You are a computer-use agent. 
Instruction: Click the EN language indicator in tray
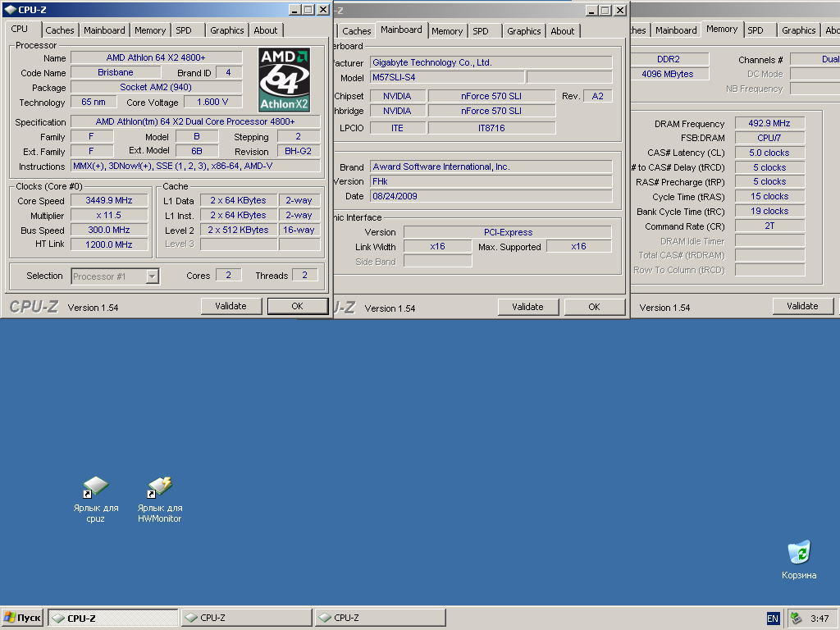[773, 619]
